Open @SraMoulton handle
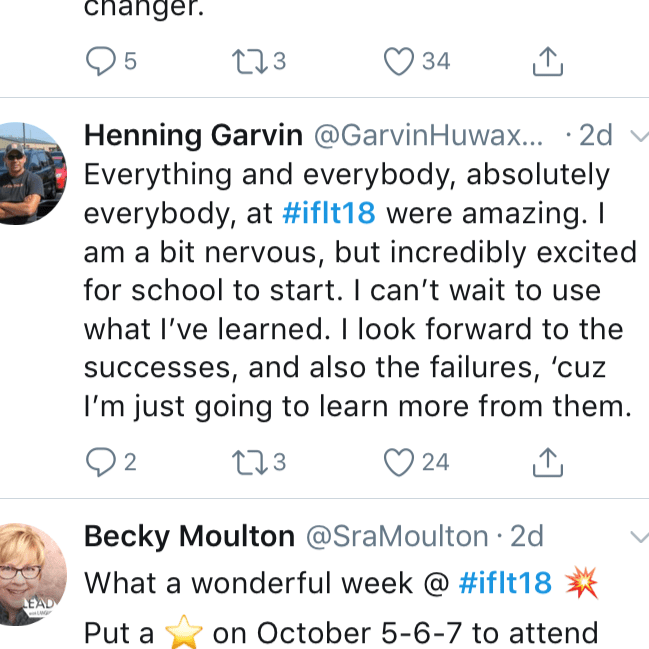The height and width of the screenshot is (649, 649). [x=397, y=536]
